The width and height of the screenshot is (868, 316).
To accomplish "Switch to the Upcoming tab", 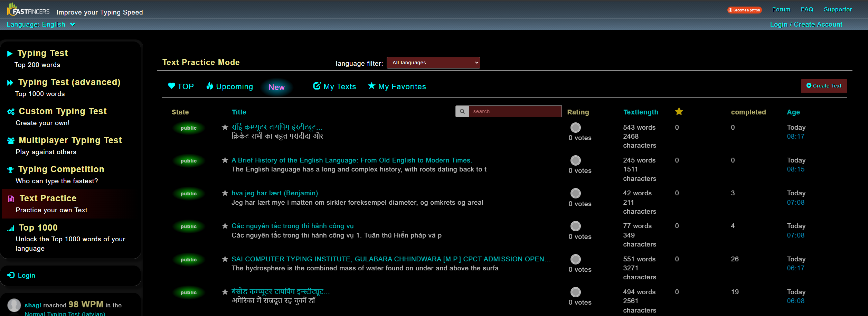I will 230,86.
